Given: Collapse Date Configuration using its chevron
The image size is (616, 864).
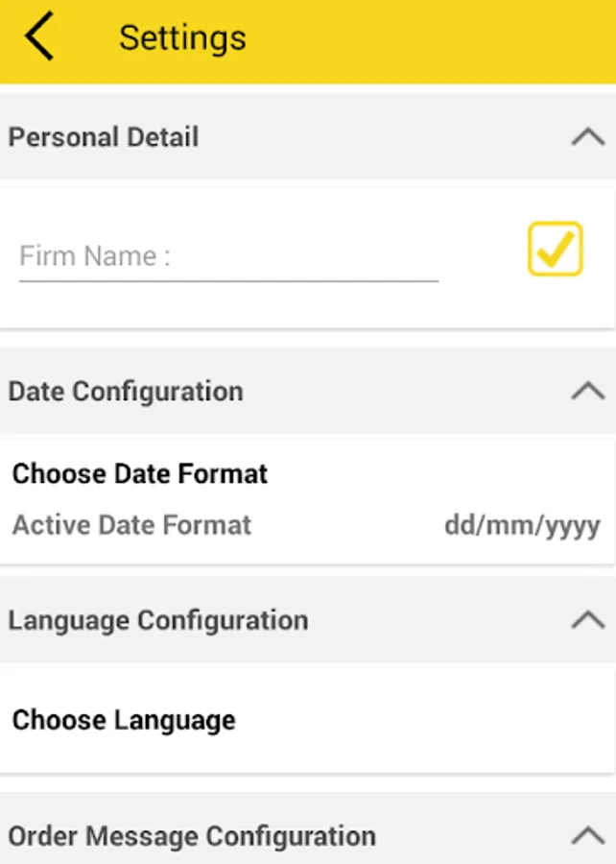Looking at the screenshot, I should [587, 392].
